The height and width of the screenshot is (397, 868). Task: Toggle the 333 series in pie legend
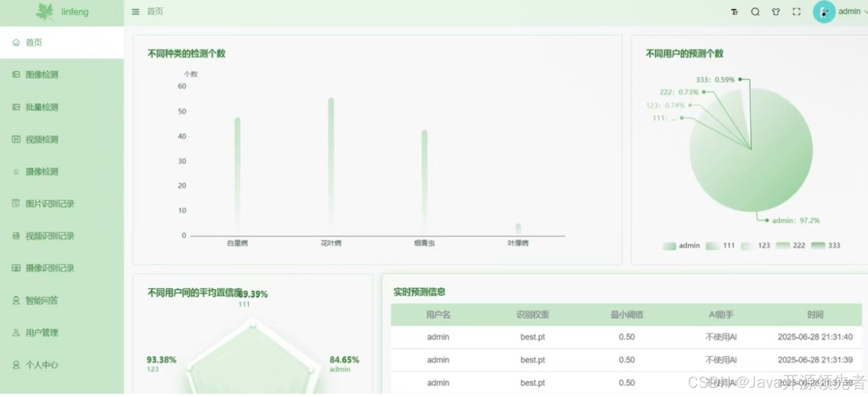pos(826,246)
